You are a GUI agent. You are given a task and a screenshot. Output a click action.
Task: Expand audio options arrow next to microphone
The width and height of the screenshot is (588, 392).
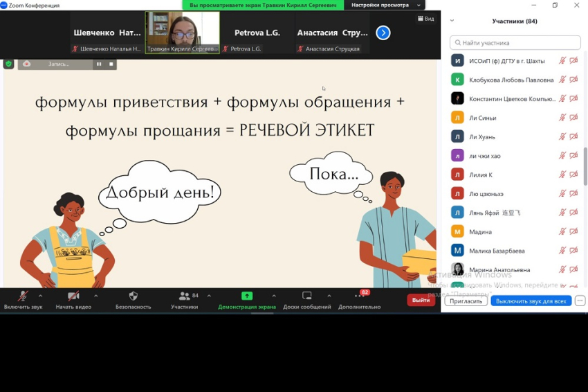click(41, 296)
